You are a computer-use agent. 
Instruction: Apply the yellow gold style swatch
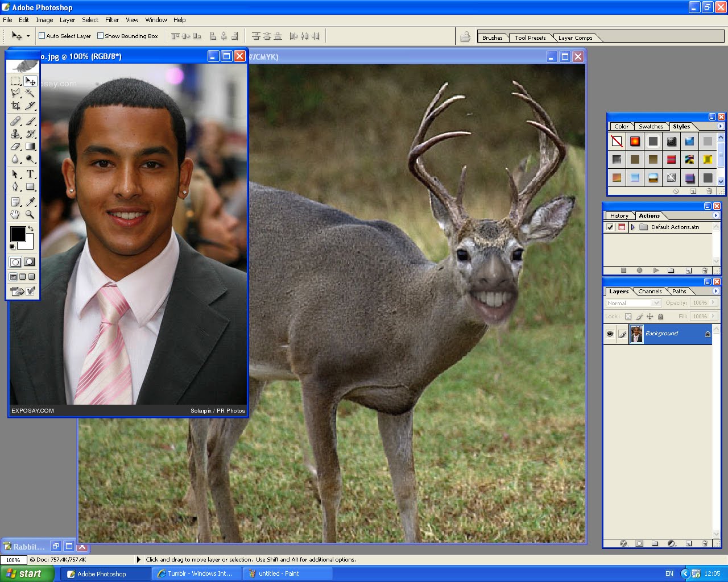[x=708, y=159]
